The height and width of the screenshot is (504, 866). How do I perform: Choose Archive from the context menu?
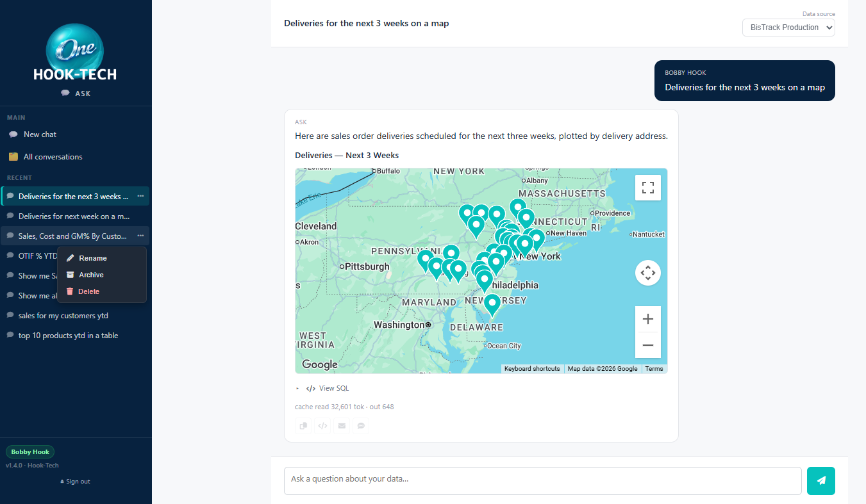(102, 275)
